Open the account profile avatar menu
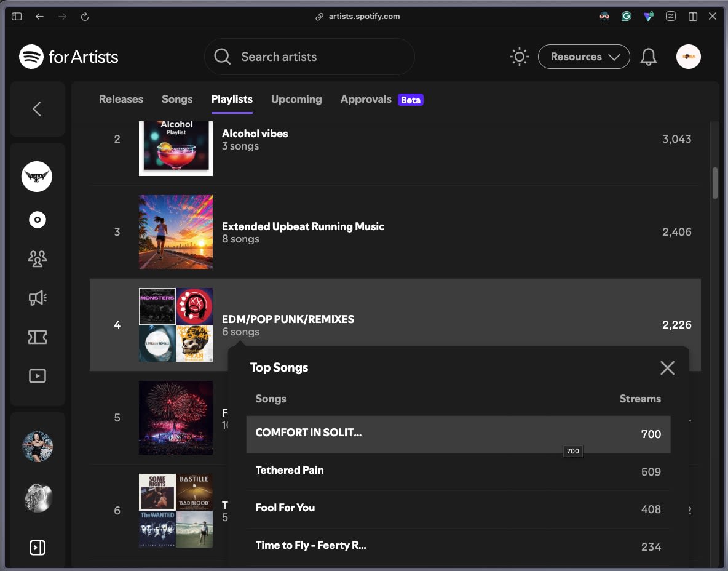728x571 pixels. pyautogui.click(x=688, y=57)
